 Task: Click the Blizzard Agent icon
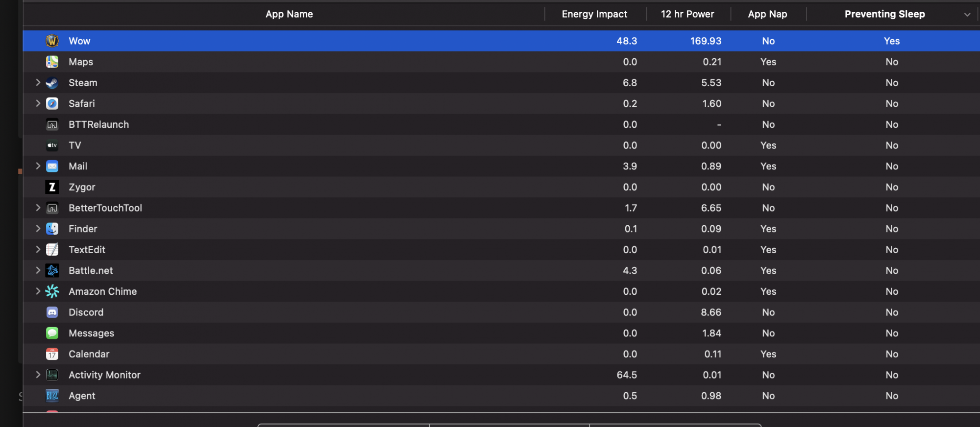[52, 396]
